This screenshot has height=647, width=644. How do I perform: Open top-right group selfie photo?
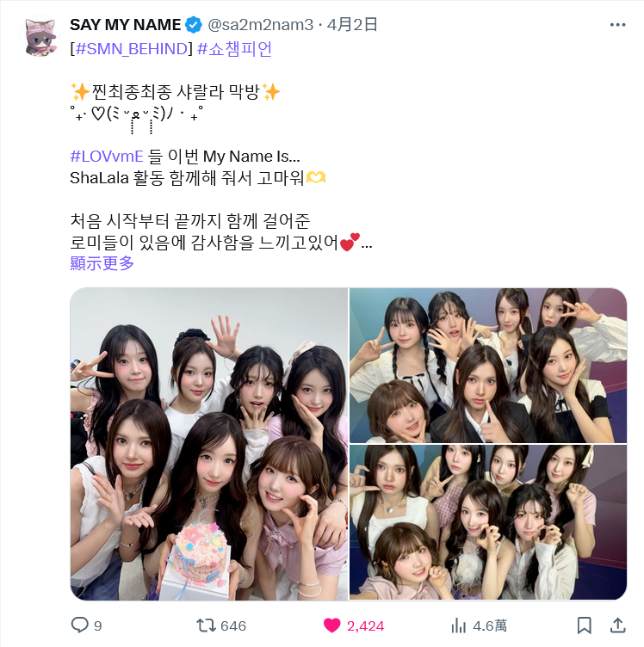(x=488, y=366)
